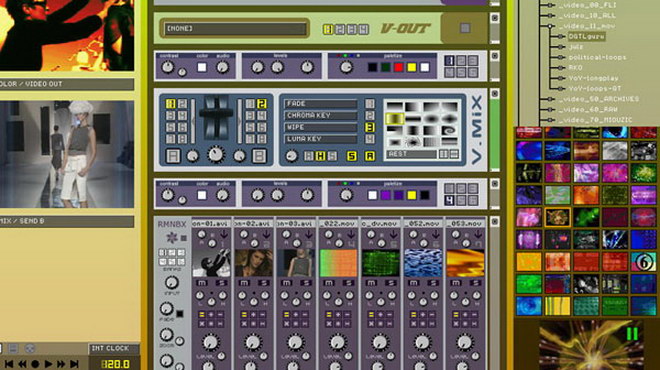Click the large A button in V.MIX
The image size is (660, 370).
pyautogui.click(x=173, y=156)
